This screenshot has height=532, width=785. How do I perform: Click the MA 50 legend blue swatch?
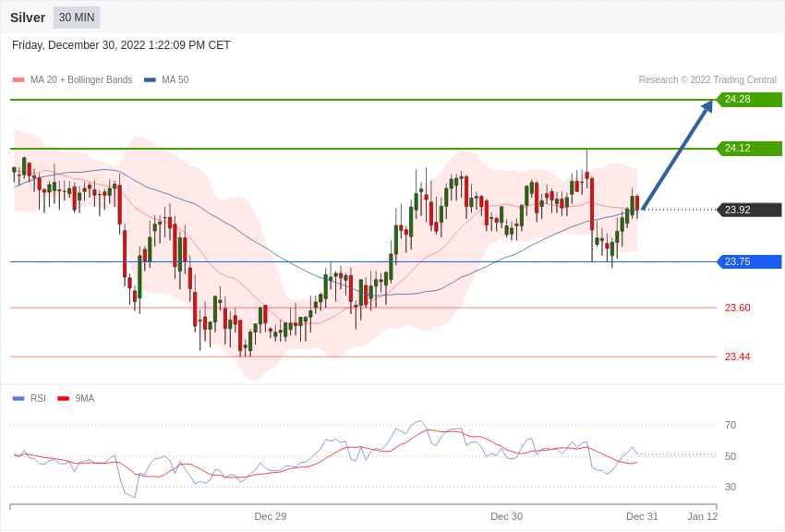[x=150, y=80]
